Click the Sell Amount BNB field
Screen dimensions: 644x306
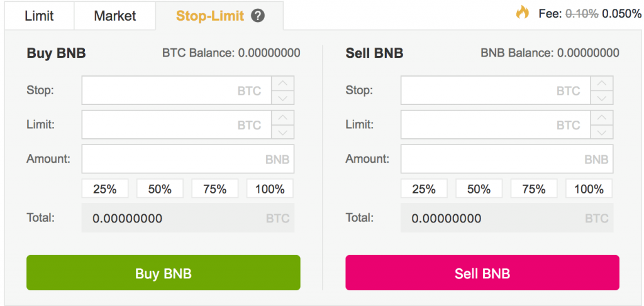pyautogui.click(x=497, y=159)
